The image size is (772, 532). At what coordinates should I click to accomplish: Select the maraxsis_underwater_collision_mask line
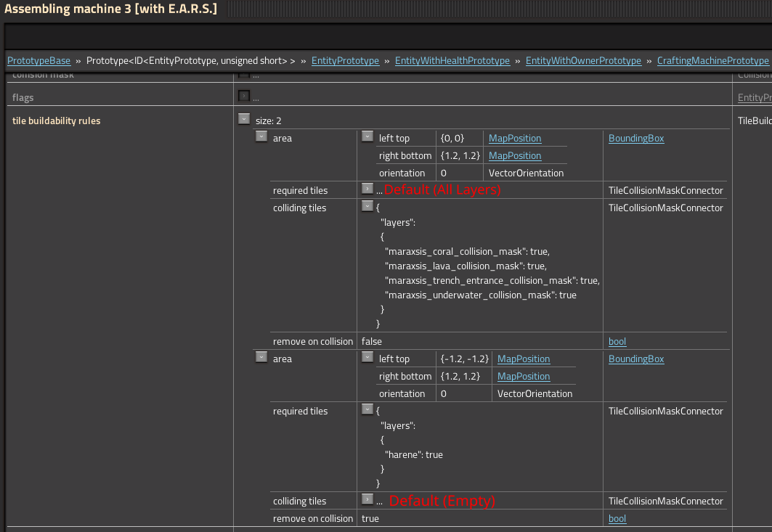(x=481, y=295)
